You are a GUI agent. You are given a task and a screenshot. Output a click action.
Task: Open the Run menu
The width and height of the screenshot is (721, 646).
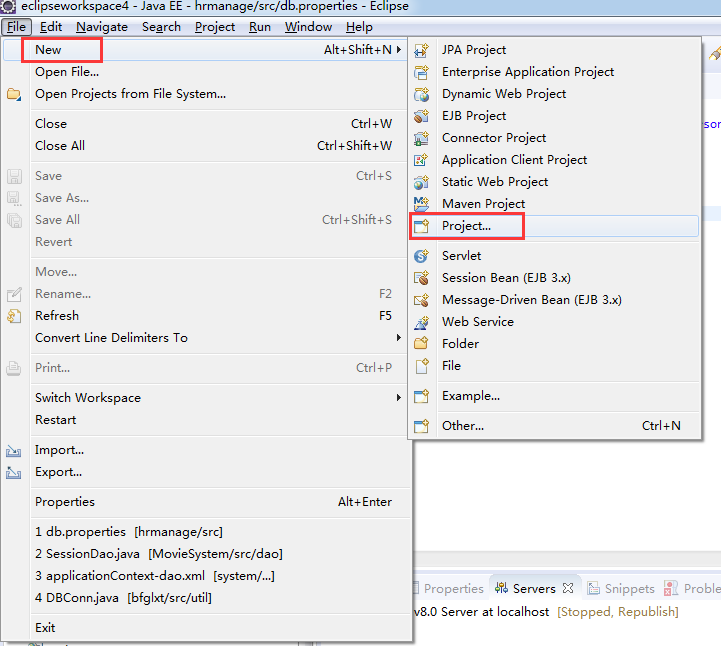coord(260,27)
